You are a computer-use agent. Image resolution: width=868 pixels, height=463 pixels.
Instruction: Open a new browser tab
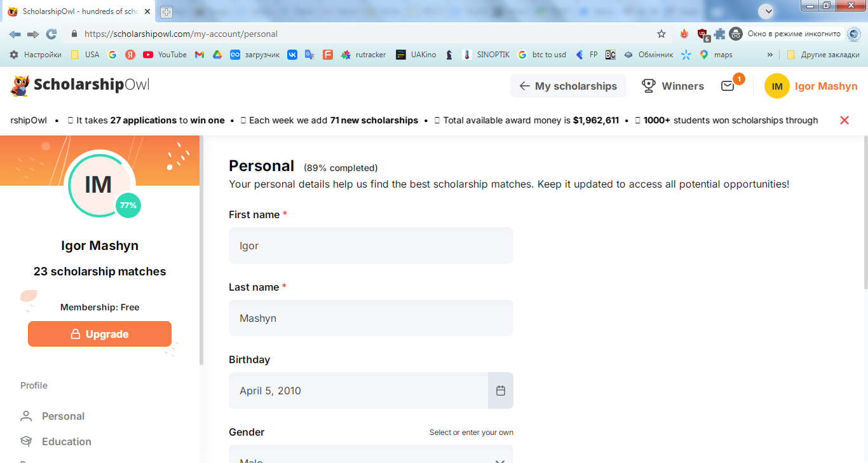point(166,11)
